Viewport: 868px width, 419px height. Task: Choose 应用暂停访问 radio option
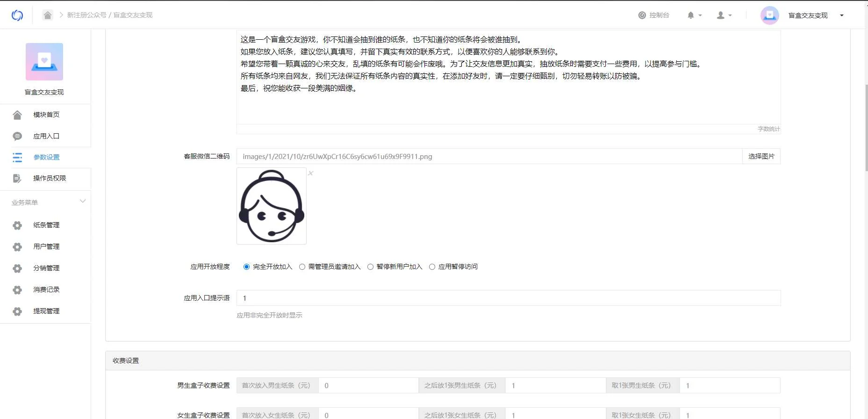click(432, 267)
